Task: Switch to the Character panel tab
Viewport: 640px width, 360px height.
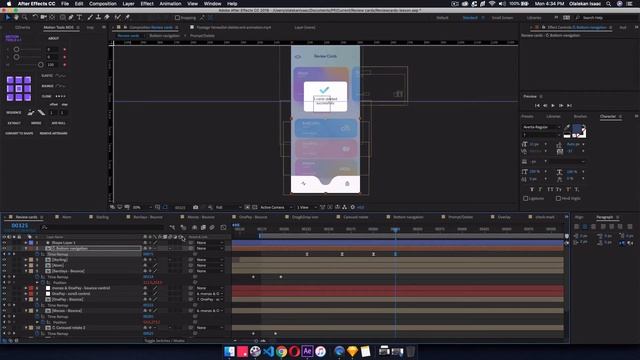Action: [x=607, y=117]
